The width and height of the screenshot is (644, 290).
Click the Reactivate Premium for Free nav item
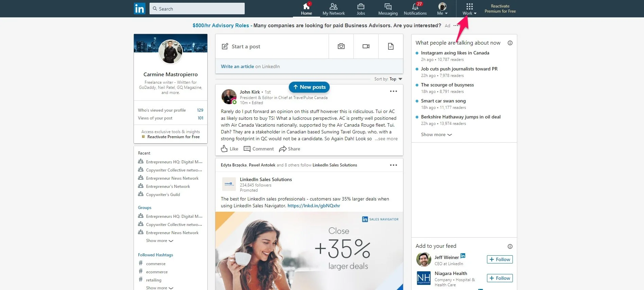[x=500, y=9]
